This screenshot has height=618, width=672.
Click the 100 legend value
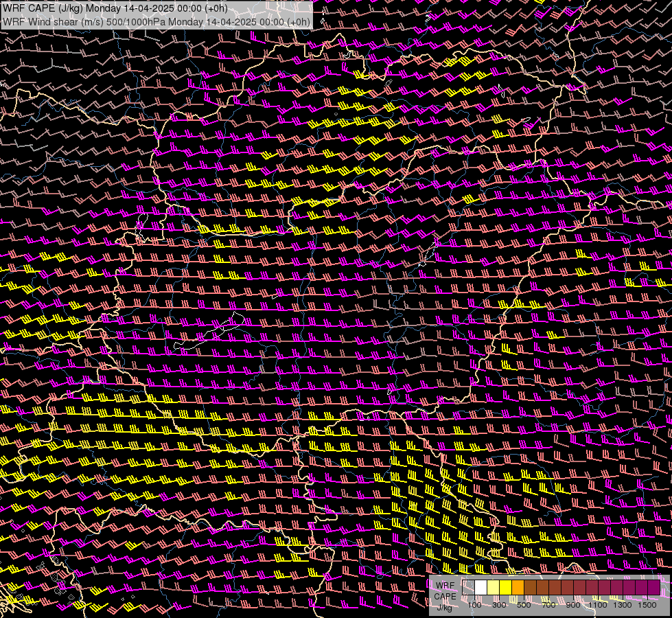tap(474, 605)
